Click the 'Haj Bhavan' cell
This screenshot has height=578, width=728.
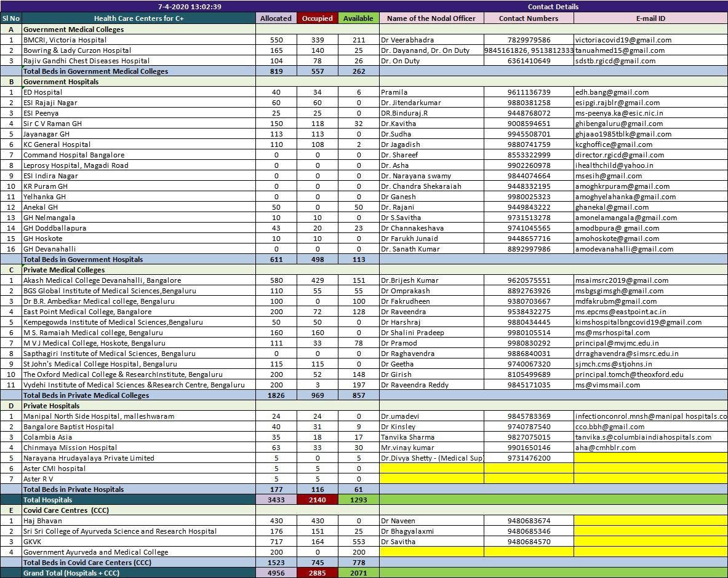tap(139, 520)
